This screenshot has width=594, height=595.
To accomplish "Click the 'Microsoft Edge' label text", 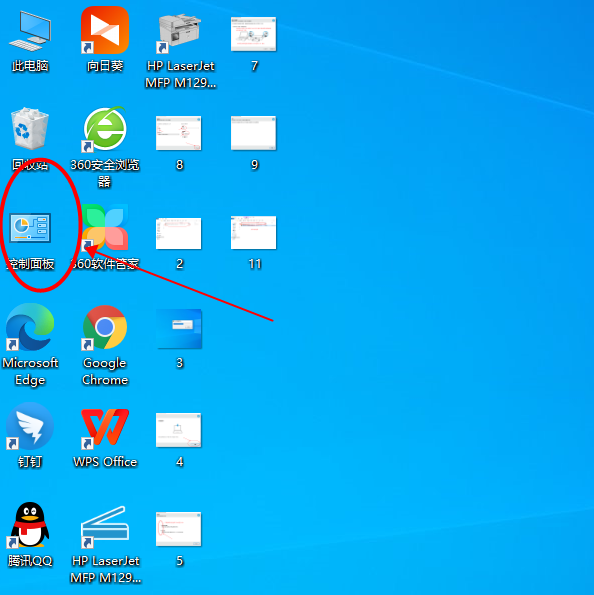I will [30, 371].
